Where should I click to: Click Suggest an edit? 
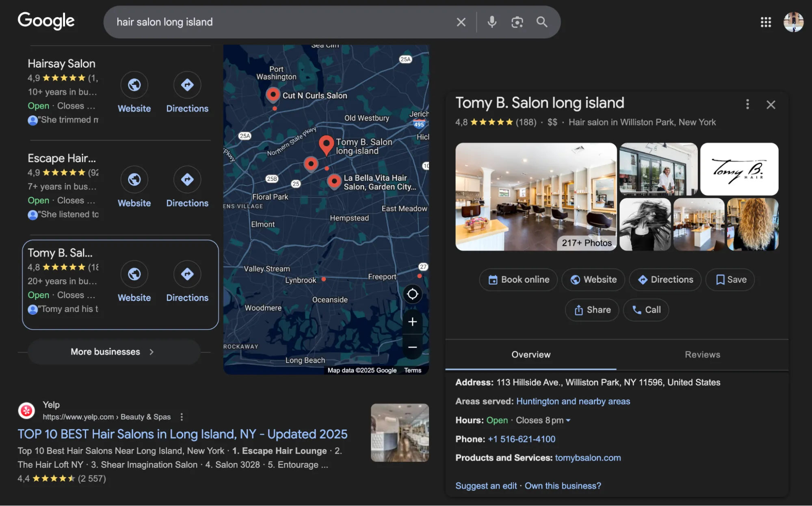486,486
